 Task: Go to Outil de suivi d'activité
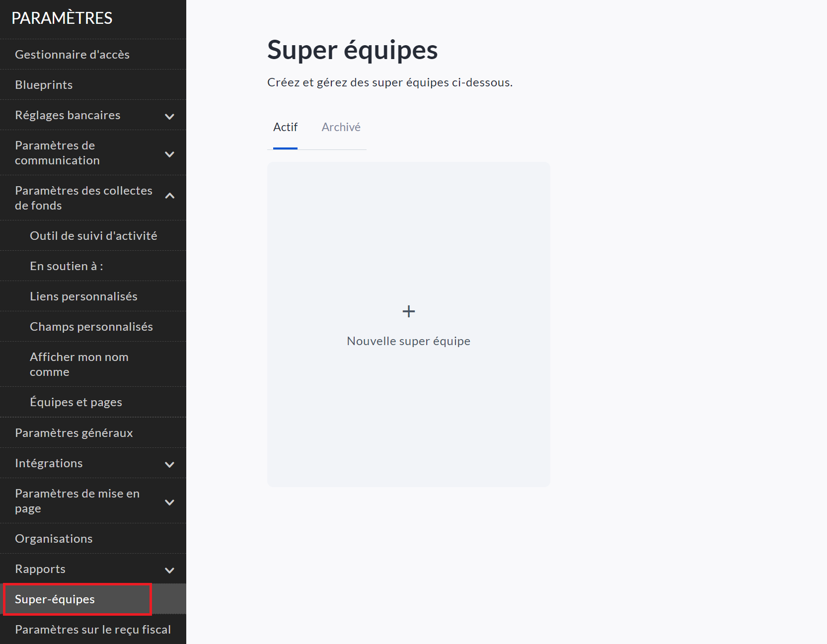coord(93,236)
